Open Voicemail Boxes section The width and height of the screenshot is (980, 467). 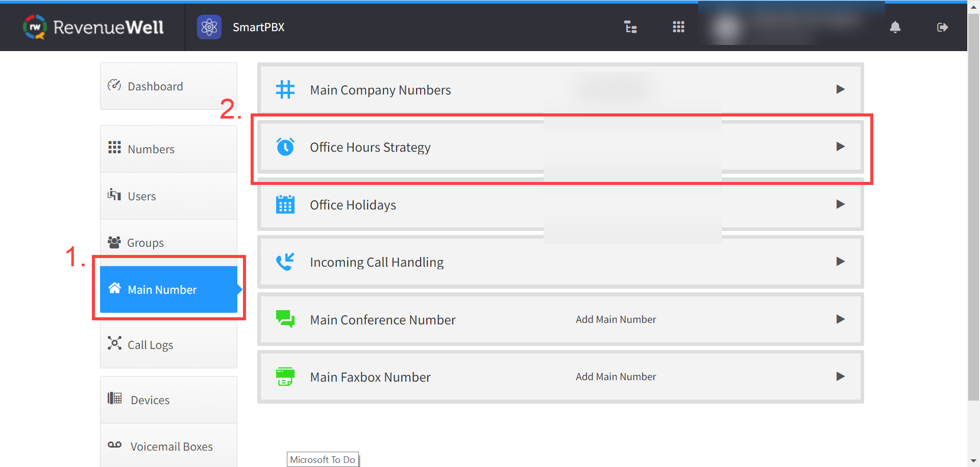point(168,446)
